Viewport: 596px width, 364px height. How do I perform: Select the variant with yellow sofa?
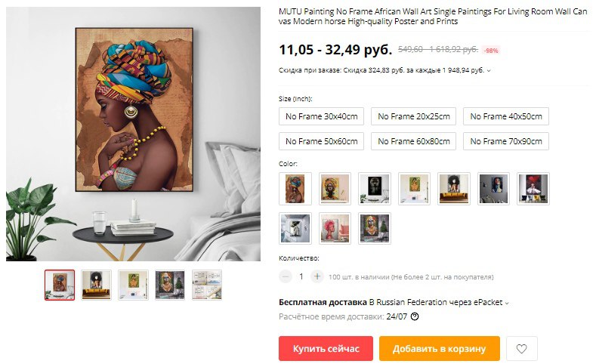pyautogui.click(x=454, y=189)
